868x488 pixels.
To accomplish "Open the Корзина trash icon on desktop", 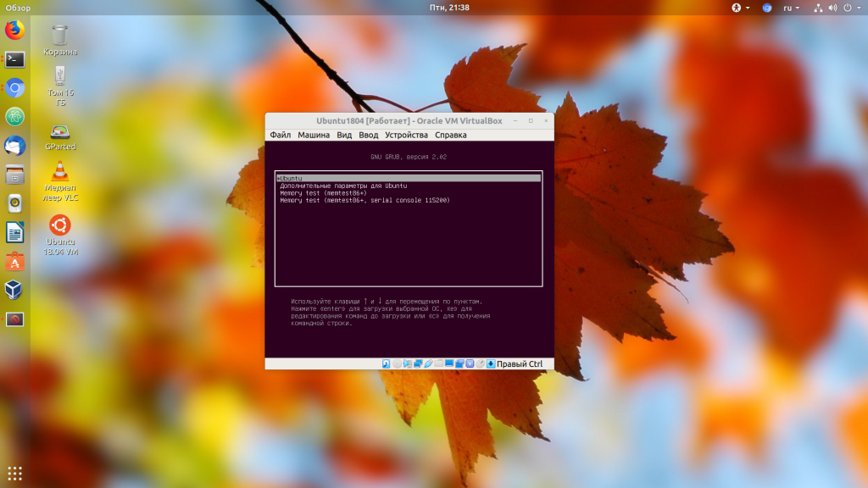I will [x=60, y=39].
